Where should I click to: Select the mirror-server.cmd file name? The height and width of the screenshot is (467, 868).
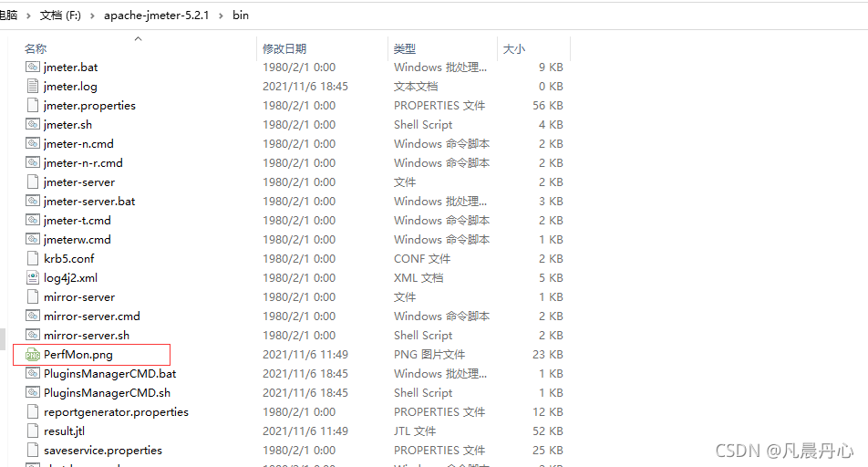(92, 316)
